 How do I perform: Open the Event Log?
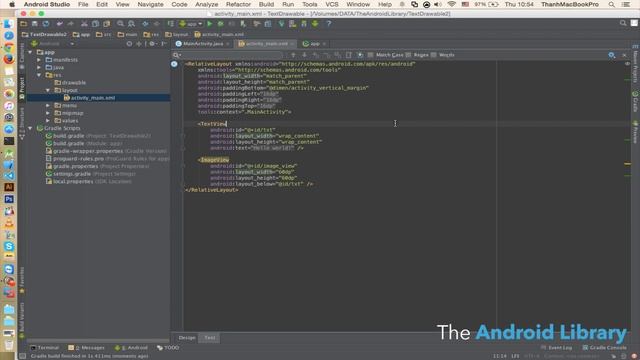(556, 348)
